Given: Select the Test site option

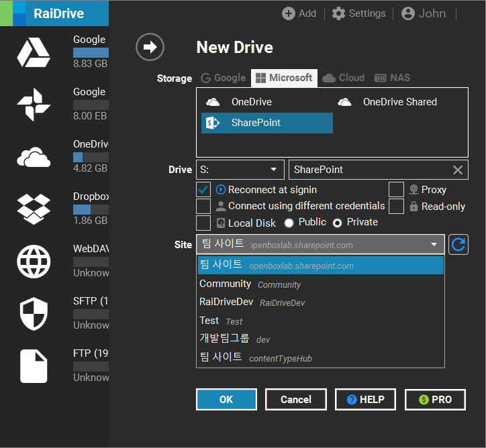Looking at the screenshot, I should 320,321.
